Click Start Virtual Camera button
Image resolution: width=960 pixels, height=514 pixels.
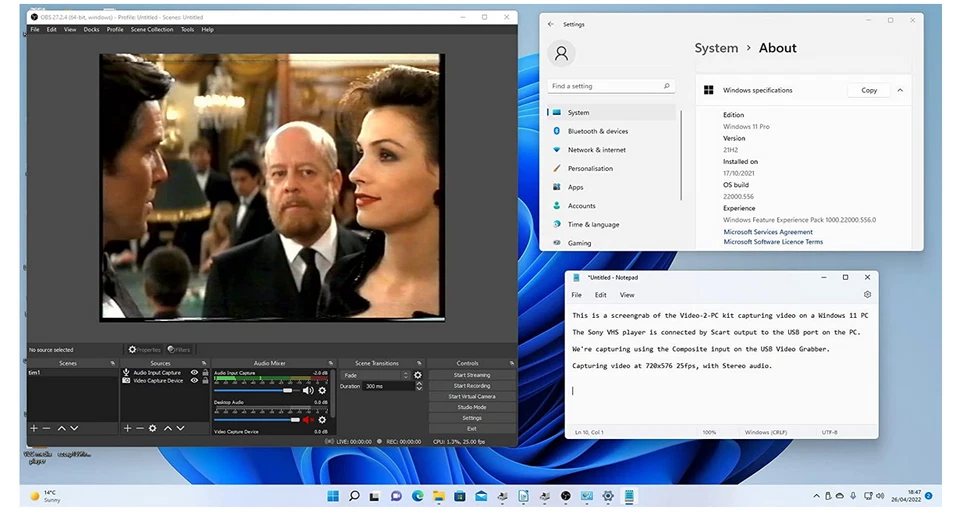click(471, 397)
